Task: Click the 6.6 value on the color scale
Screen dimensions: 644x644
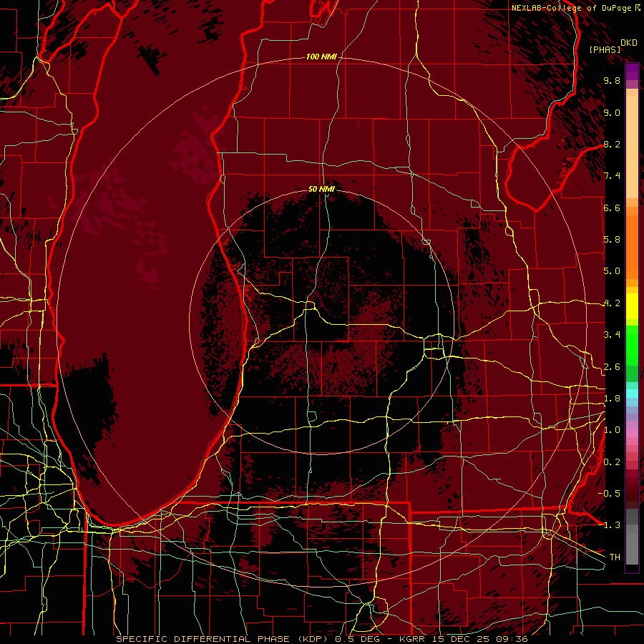Action: point(612,208)
